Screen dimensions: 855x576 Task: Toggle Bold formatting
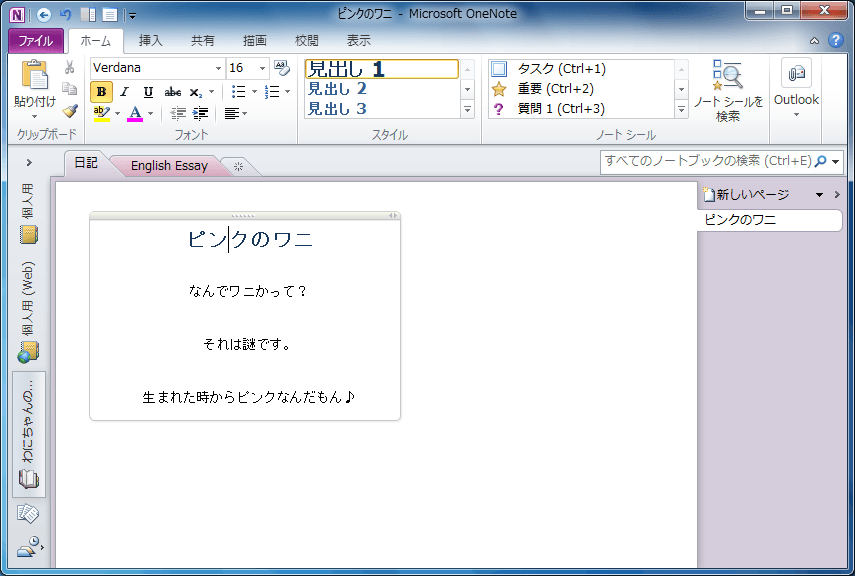click(101, 92)
